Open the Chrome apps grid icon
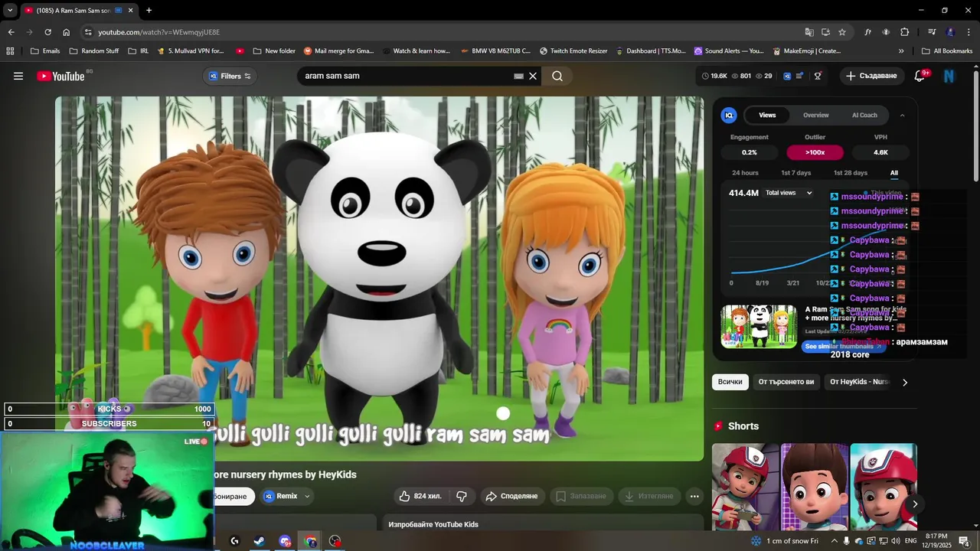This screenshot has height=551, width=980. click(10, 51)
